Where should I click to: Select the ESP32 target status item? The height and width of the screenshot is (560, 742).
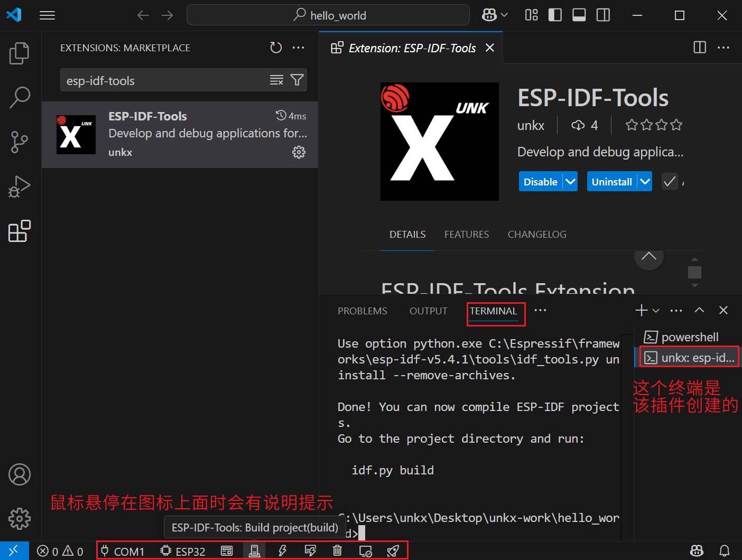[183, 551]
